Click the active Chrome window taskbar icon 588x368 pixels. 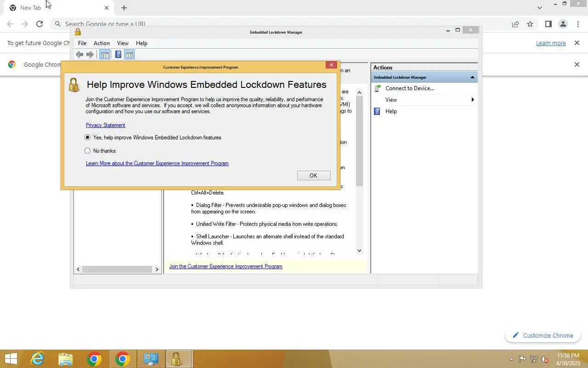point(122,359)
